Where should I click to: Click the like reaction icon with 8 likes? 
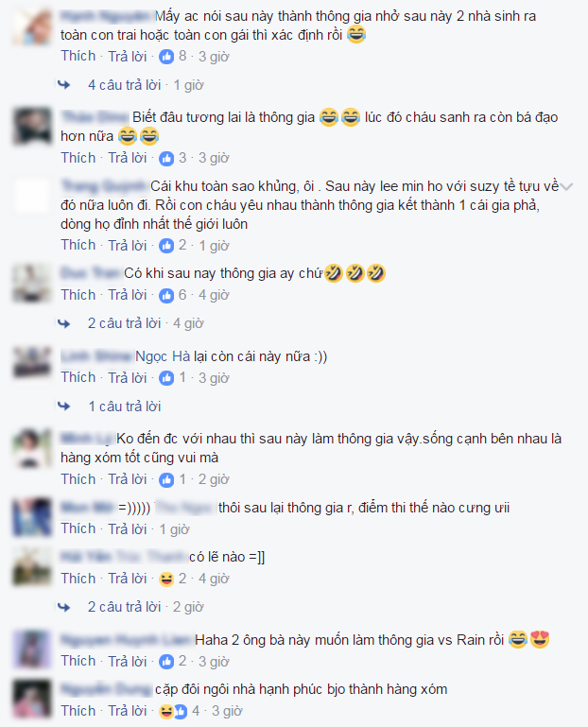(166, 57)
